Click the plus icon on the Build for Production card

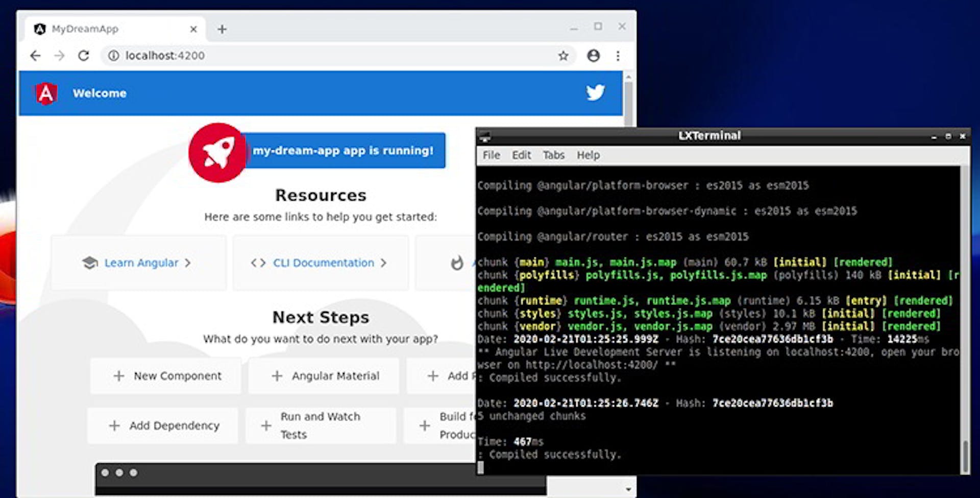pyautogui.click(x=424, y=425)
